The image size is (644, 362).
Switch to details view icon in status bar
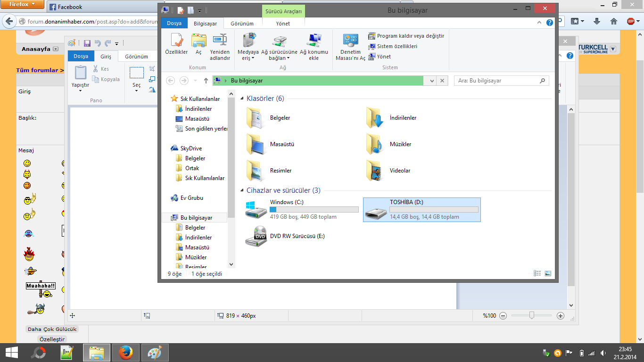click(x=537, y=273)
